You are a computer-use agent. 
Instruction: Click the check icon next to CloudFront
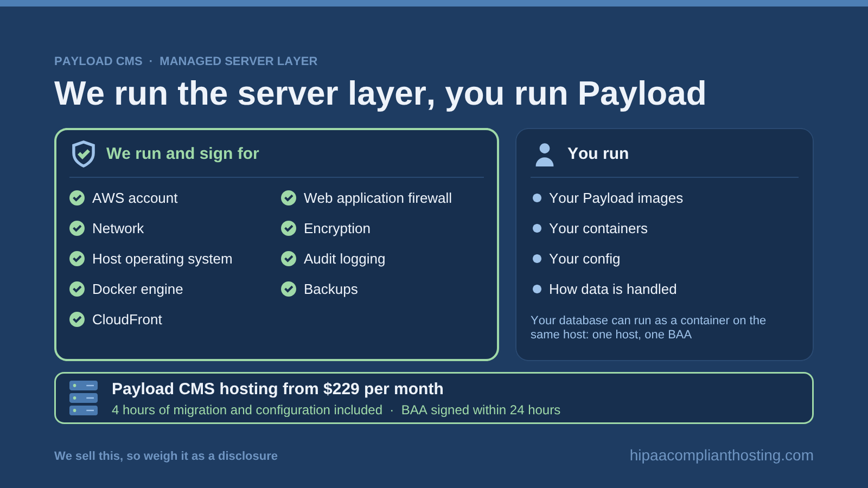click(x=77, y=319)
